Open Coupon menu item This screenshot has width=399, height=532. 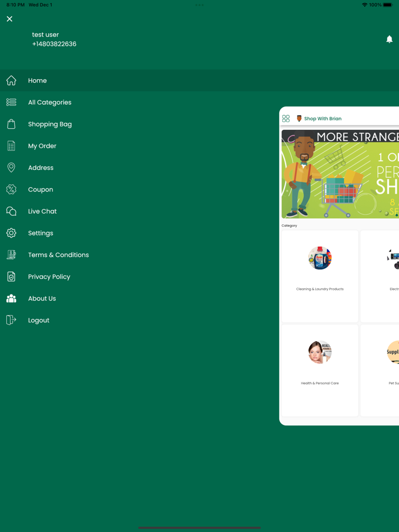click(x=40, y=190)
